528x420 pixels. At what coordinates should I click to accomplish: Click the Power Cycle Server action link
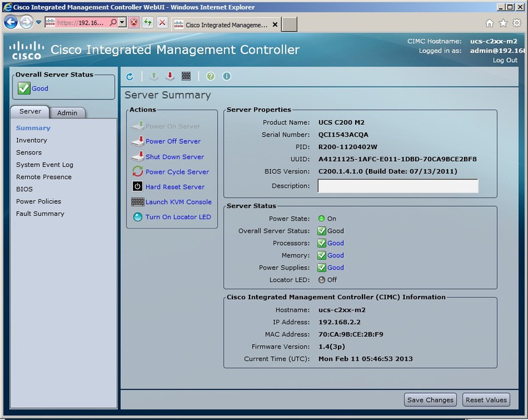click(177, 172)
